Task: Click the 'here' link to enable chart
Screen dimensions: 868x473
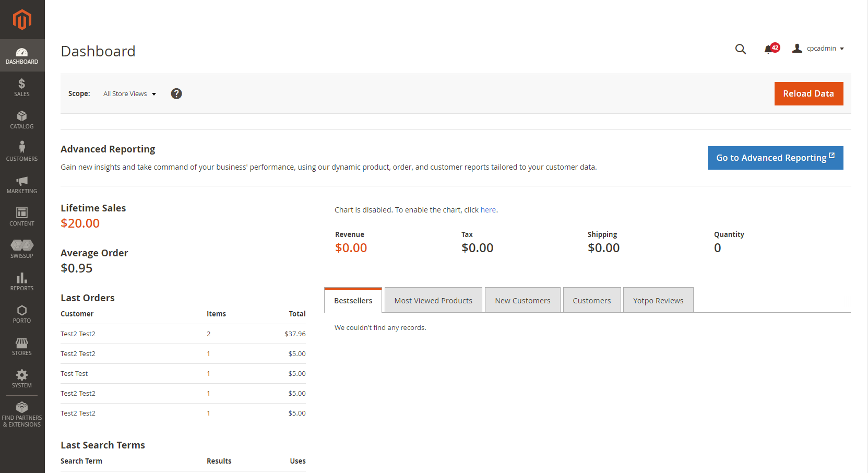Action: 488,210
